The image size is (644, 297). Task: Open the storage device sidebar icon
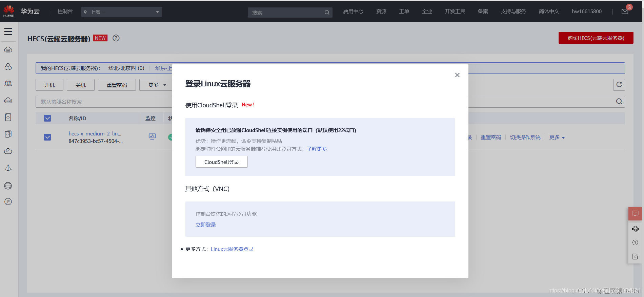point(8,117)
